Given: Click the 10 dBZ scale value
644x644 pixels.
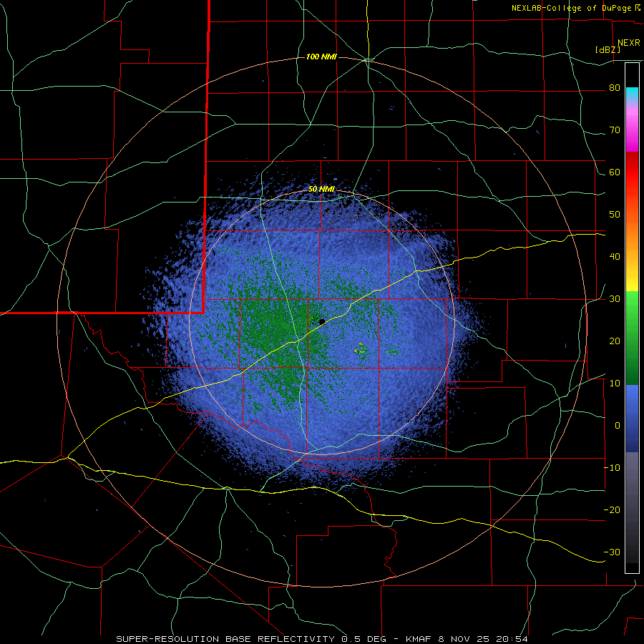Looking at the screenshot, I should coord(615,384).
